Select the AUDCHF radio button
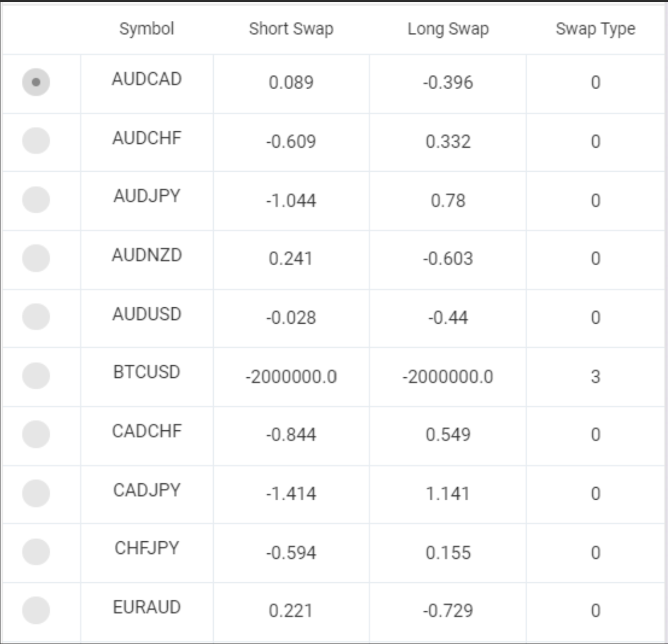This screenshot has width=668, height=644. (x=36, y=140)
